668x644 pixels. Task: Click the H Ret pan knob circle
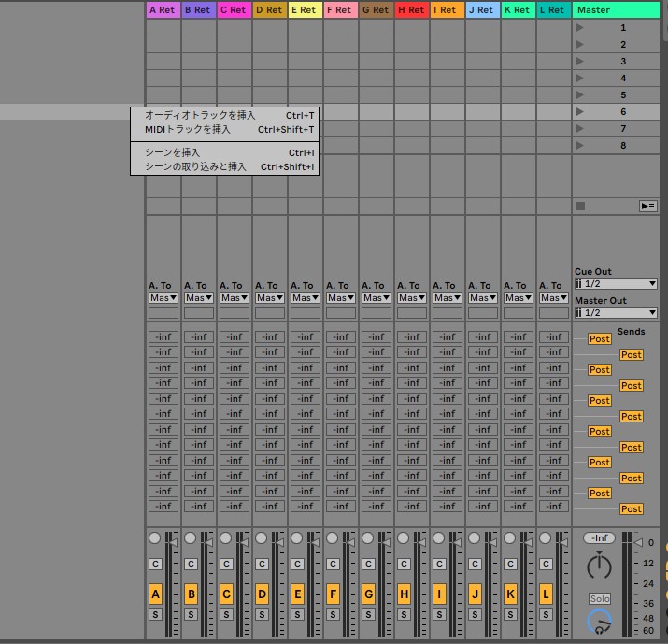tap(403, 537)
